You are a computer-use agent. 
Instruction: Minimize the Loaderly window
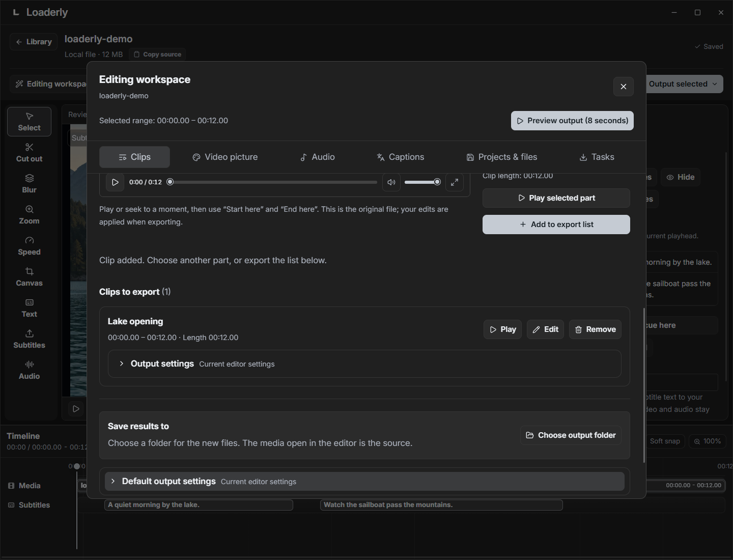[674, 12]
